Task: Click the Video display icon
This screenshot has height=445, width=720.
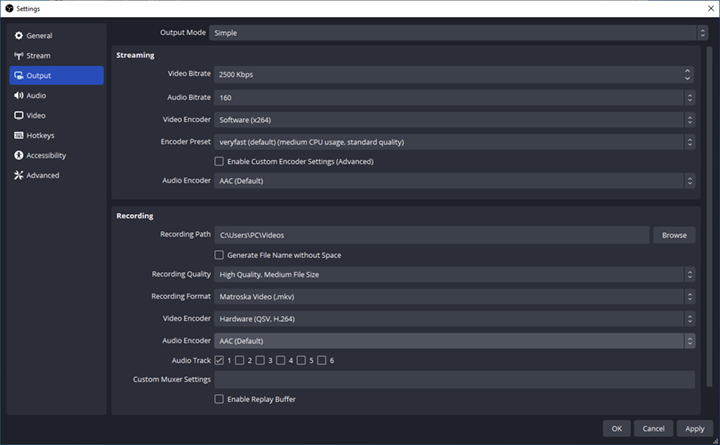Action: [x=18, y=115]
